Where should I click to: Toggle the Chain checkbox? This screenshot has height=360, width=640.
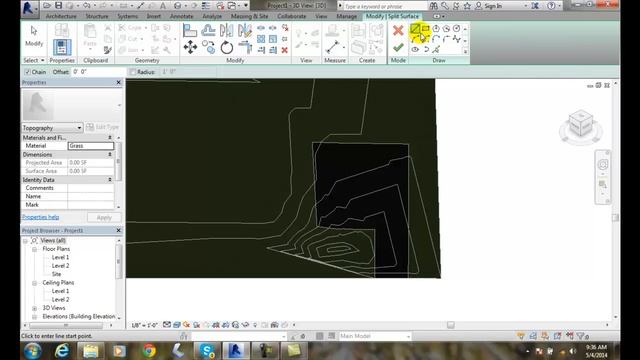pos(27,72)
